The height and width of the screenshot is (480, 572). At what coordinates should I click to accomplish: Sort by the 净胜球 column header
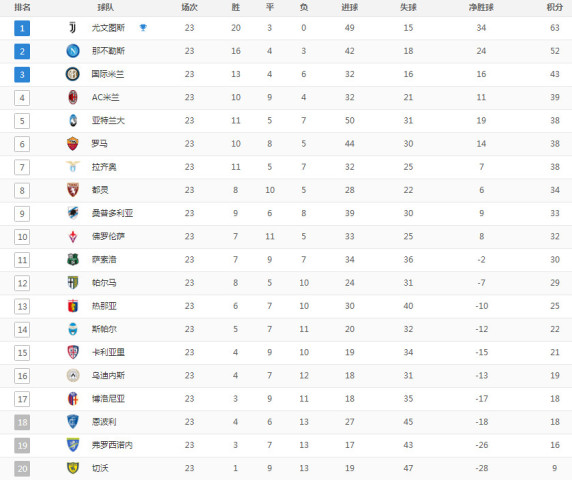click(481, 7)
